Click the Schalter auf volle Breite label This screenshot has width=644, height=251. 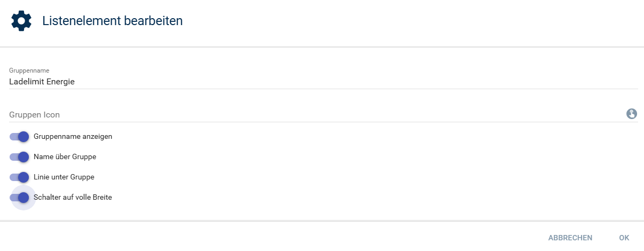coord(73,198)
